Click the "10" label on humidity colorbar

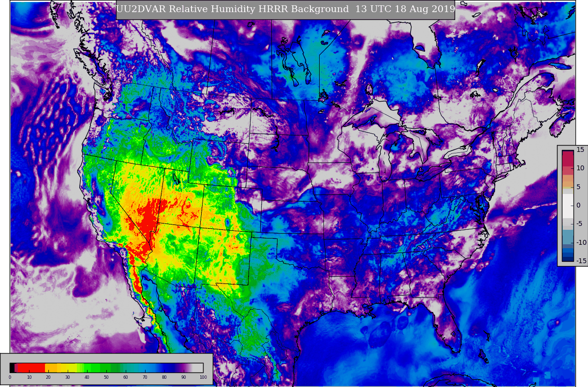click(29, 377)
